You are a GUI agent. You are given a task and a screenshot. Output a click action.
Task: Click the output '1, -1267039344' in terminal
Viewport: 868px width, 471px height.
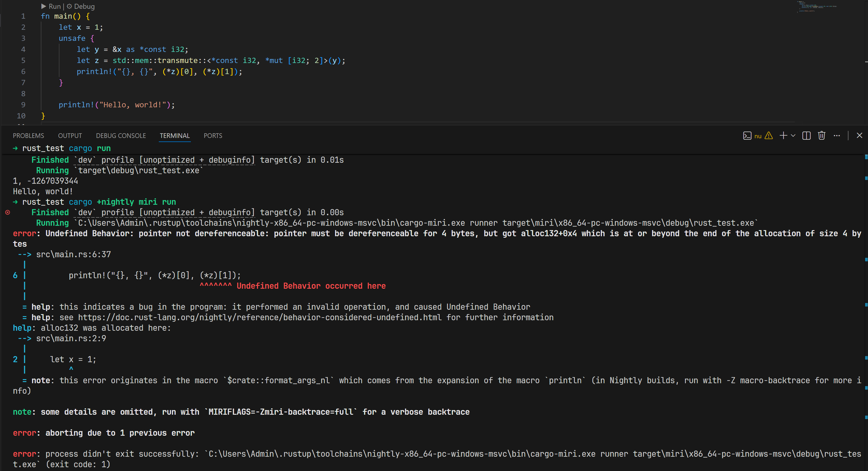(x=45, y=181)
